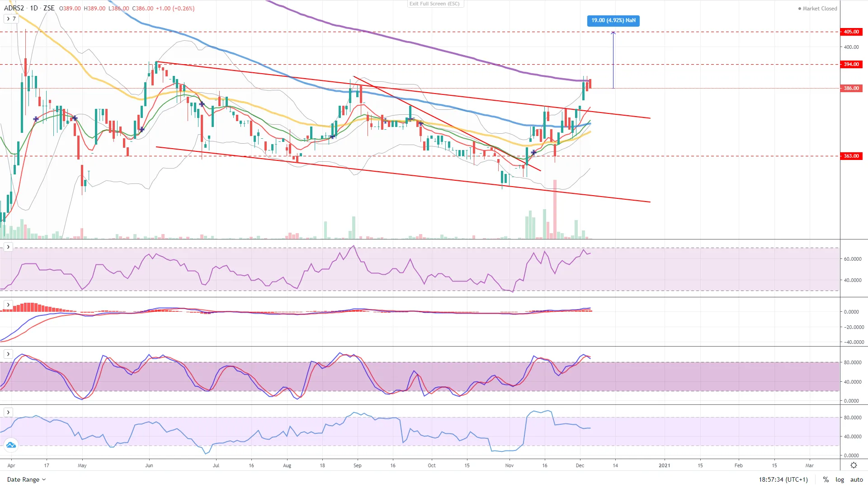Viewport: 868px width, 488px height.
Task: Toggle percent scale mode
Action: pyautogui.click(x=826, y=479)
